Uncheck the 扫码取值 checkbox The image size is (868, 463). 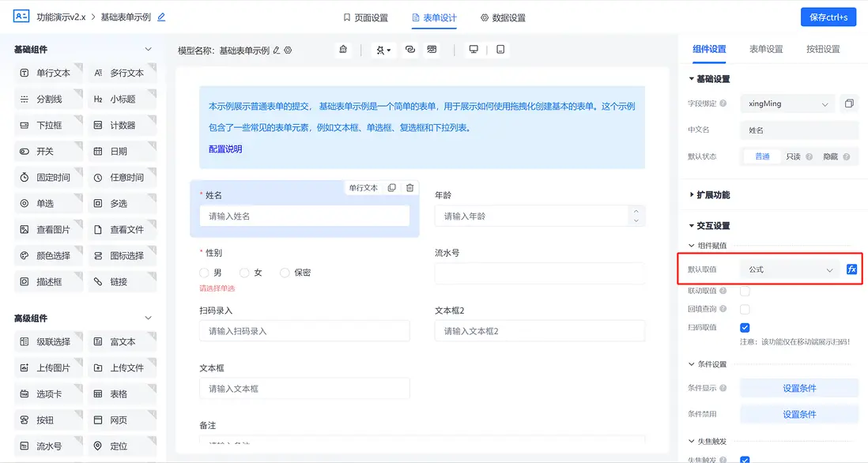(x=745, y=326)
